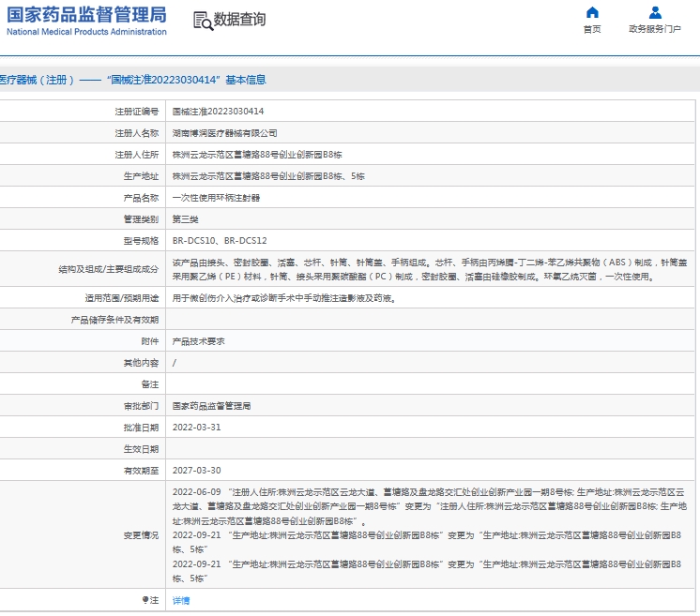Click the 数据查询 magnifier icon
700x616 pixels.
(202, 21)
